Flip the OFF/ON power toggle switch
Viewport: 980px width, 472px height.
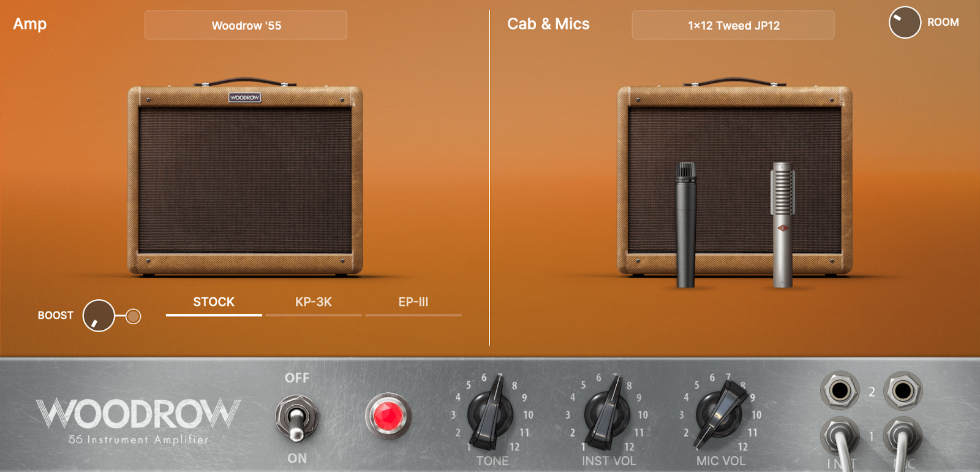point(296,417)
